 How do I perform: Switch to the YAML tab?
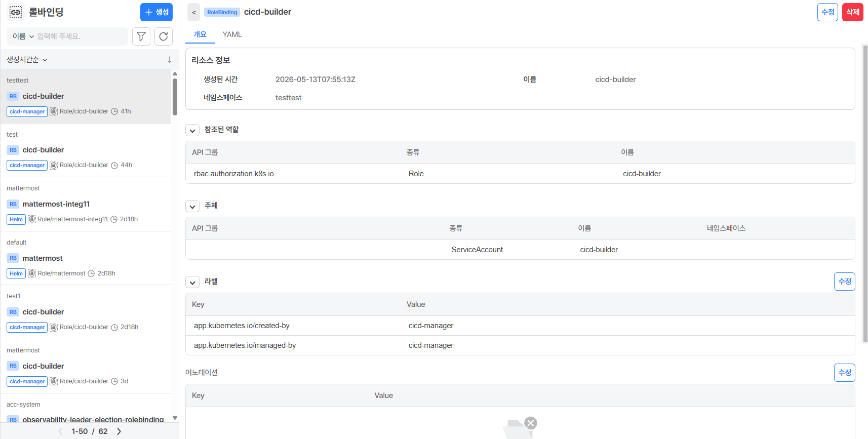232,34
